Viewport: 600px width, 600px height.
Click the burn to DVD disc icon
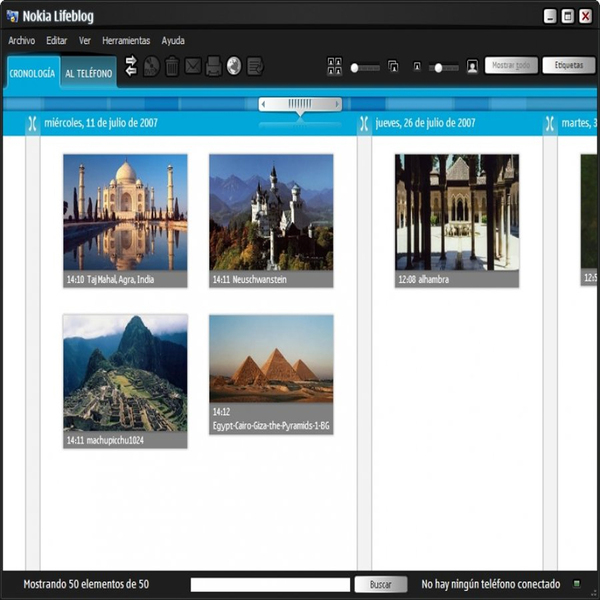152,66
